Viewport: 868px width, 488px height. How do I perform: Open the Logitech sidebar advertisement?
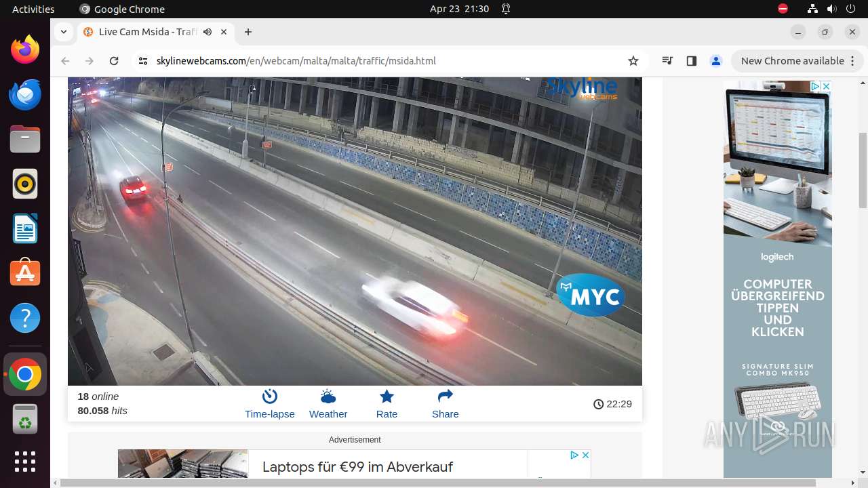pos(777,279)
